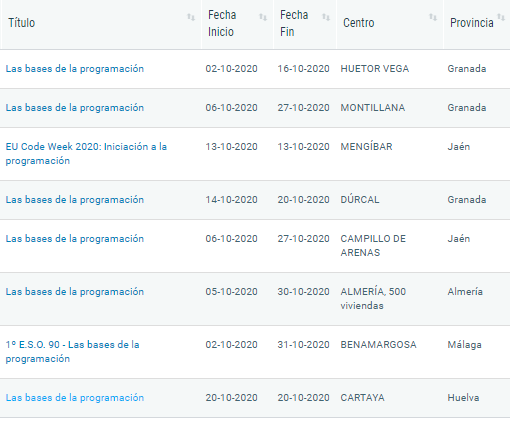Screen dimensions: 510x422
Task: Click end date 31-10-2020
Action: point(303,345)
